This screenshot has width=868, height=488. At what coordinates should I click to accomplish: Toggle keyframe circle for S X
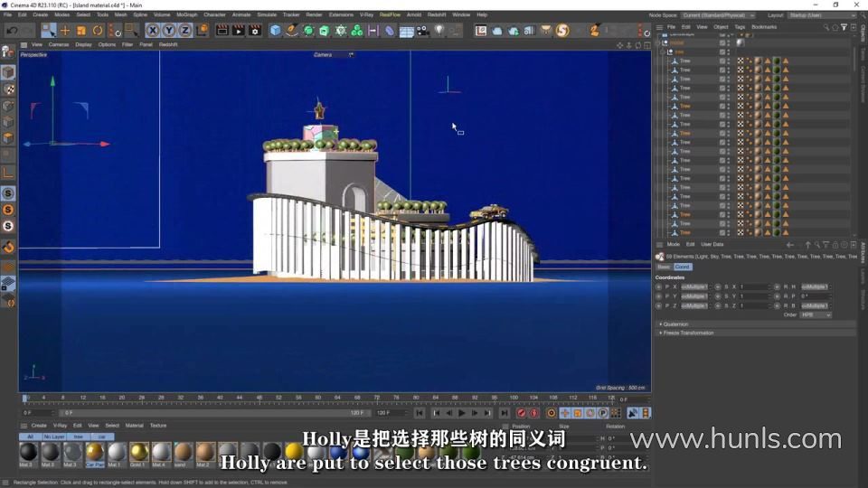tap(717, 287)
